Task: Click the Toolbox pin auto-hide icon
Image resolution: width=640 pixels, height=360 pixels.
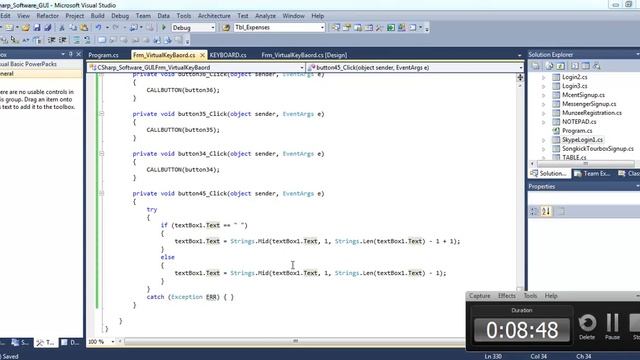Action: click(71, 54)
